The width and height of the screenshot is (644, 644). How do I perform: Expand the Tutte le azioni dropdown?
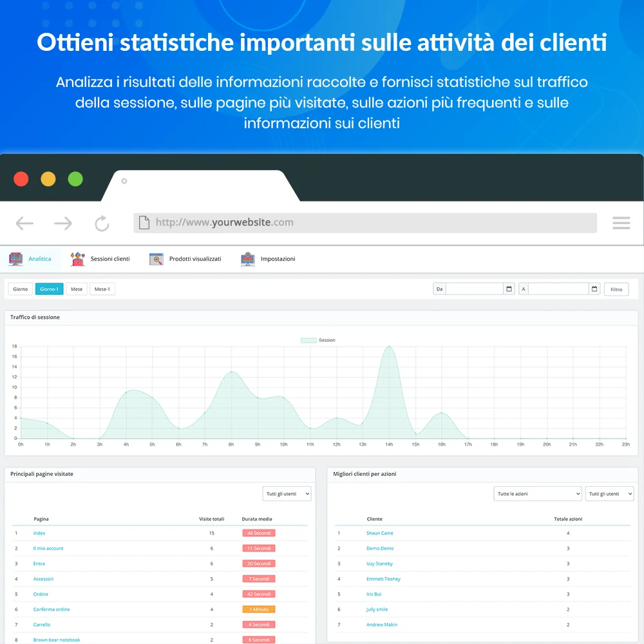pyautogui.click(x=537, y=493)
